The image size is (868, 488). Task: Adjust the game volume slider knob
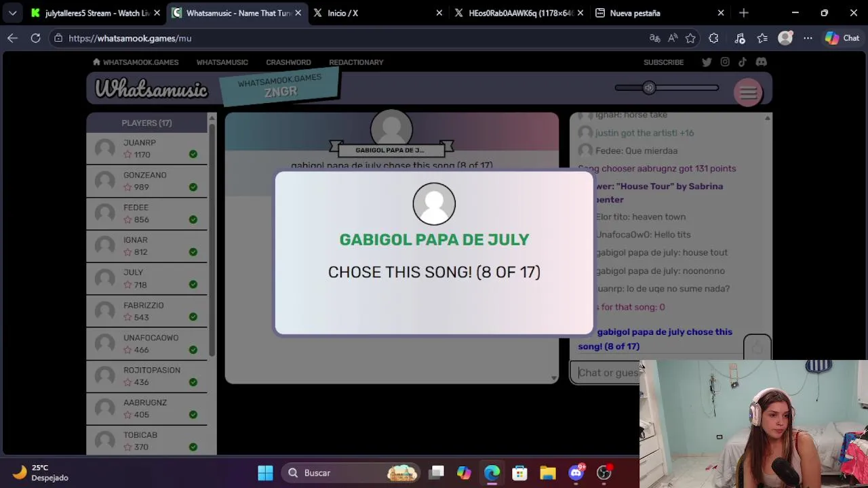tap(649, 87)
